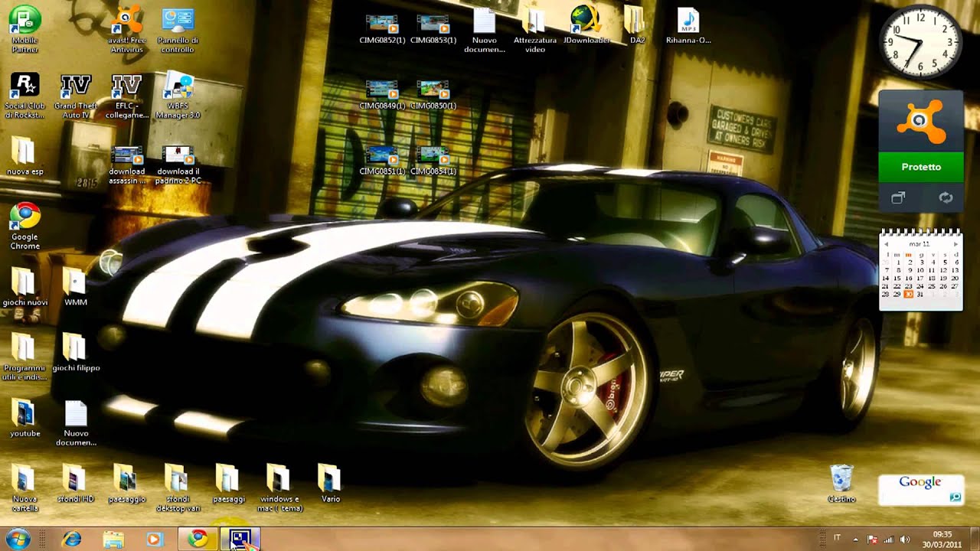Screen dimensions: 980x551
Task: Select the Google Chrome desktop shortcut
Action: tap(24, 227)
